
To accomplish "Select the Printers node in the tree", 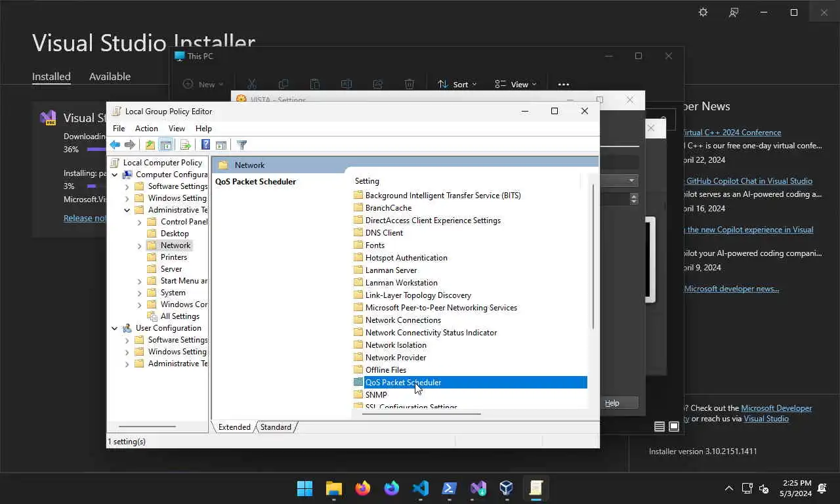I will (174, 257).
